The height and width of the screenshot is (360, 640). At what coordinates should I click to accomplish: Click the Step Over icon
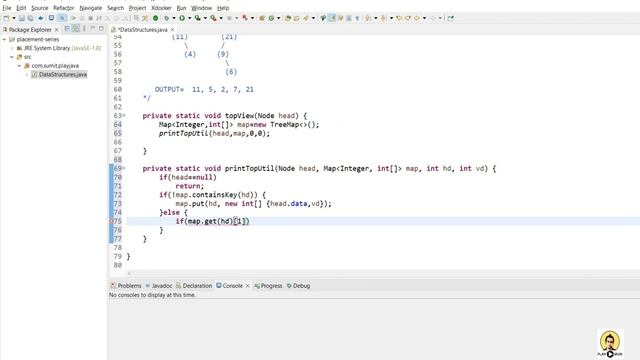coord(116,18)
